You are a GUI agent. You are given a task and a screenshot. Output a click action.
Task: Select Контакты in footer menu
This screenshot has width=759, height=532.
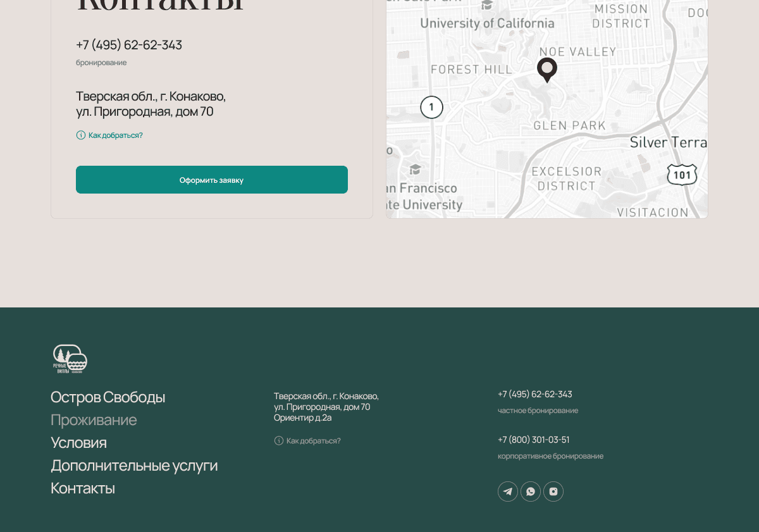pos(83,488)
